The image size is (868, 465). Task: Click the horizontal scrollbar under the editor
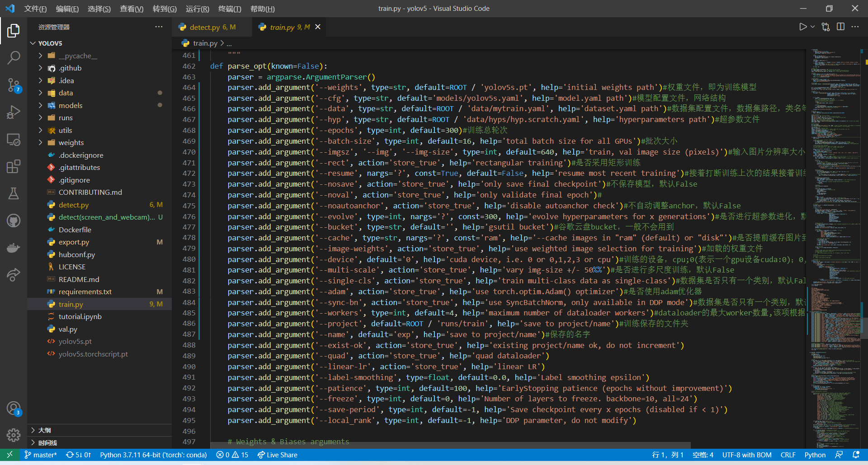[450, 445]
